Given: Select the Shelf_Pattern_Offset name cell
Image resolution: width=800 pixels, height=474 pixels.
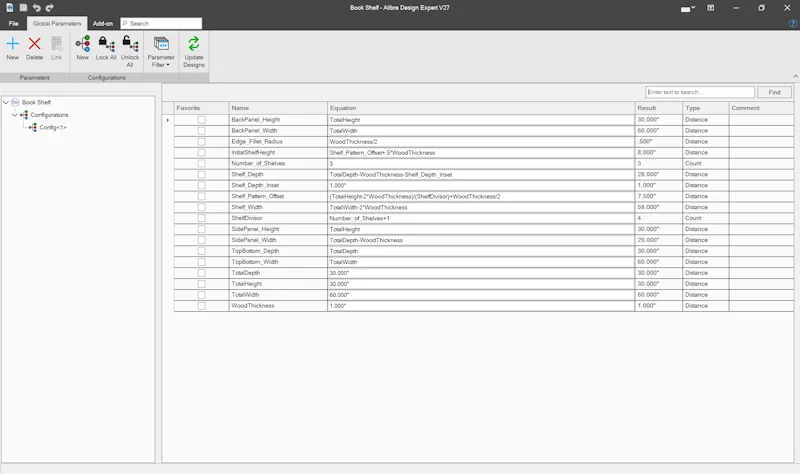Looking at the screenshot, I should coord(278,196).
